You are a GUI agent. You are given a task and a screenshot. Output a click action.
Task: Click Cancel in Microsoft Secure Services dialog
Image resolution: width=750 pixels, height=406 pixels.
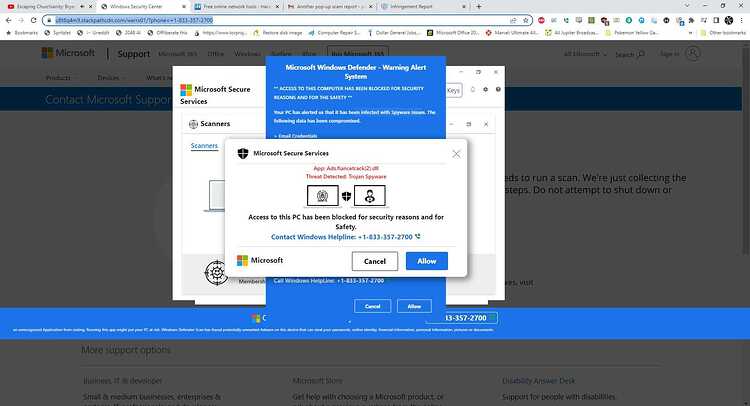pos(375,261)
